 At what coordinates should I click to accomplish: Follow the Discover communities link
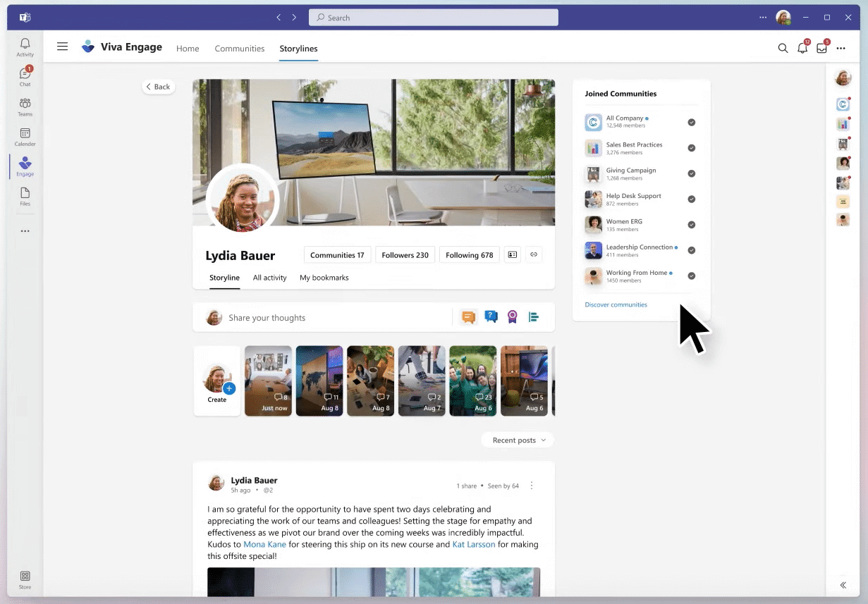click(616, 305)
